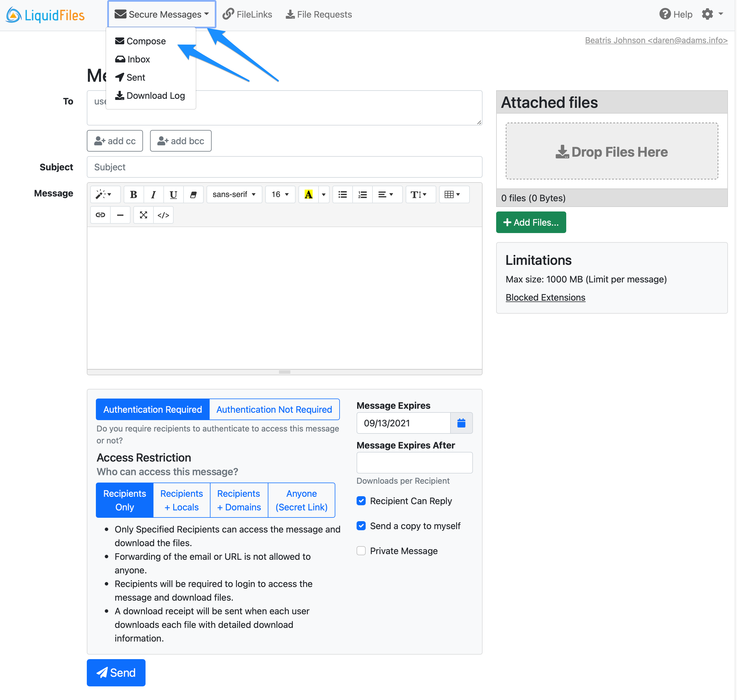The height and width of the screenshot is (700, 737).
Task: Expand the editor to fullscreen
Action: pos(143,215)
